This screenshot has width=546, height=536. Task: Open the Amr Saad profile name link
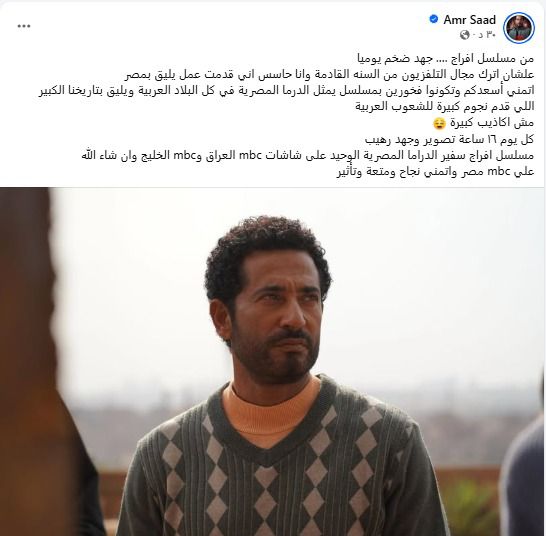469,20
